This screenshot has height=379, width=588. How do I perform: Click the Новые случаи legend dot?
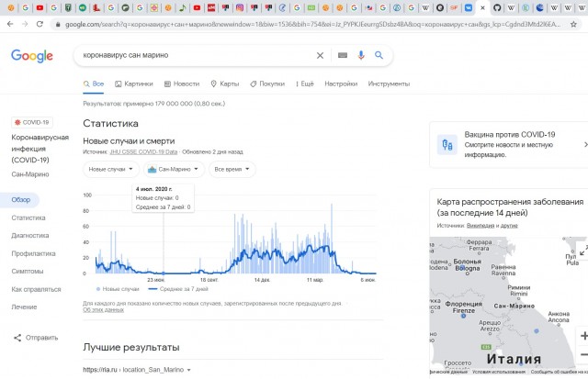(x=98, y=289)
